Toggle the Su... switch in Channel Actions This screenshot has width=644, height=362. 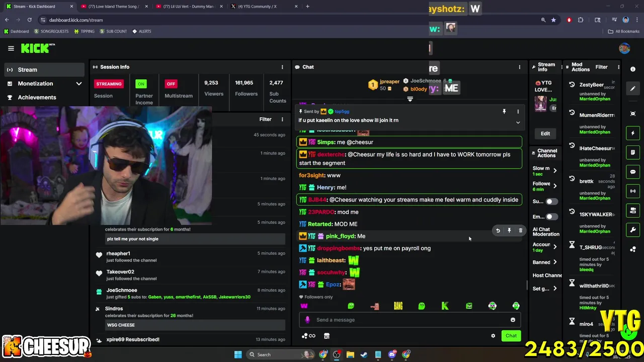pyautogui.click(x=552, y=202)
